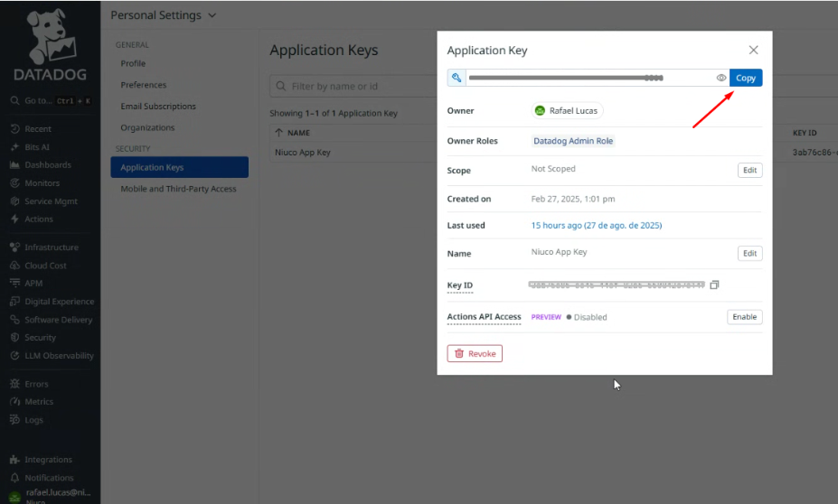
Task: Open the Go to search
Action: [x=51, y=100]
